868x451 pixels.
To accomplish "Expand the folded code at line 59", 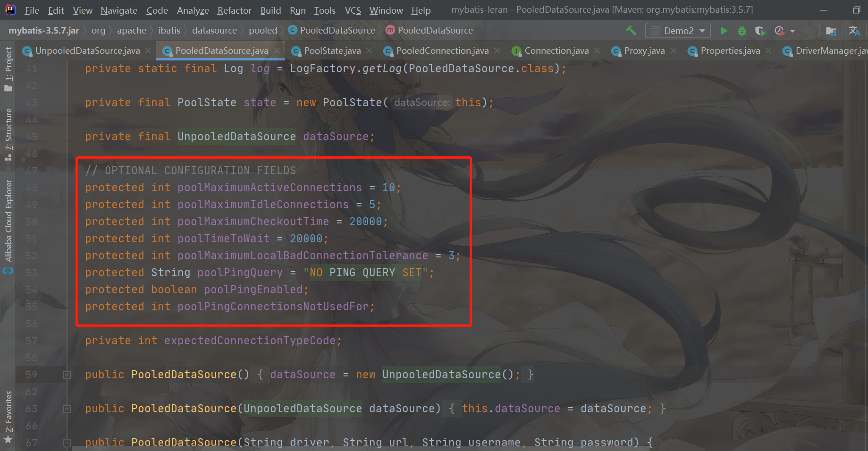I will 67,375.
